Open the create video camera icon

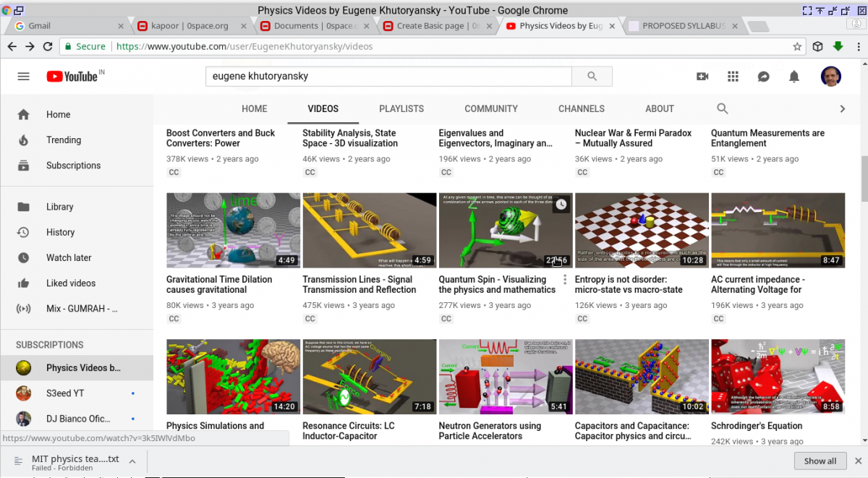coord(702,76)
